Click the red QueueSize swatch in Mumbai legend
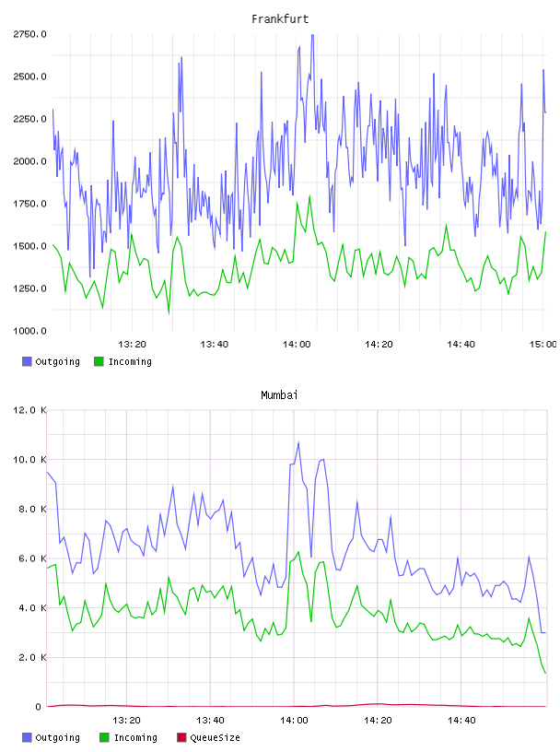Image resolution: width=560 pixels, height=752 pixels. point(181,737)
